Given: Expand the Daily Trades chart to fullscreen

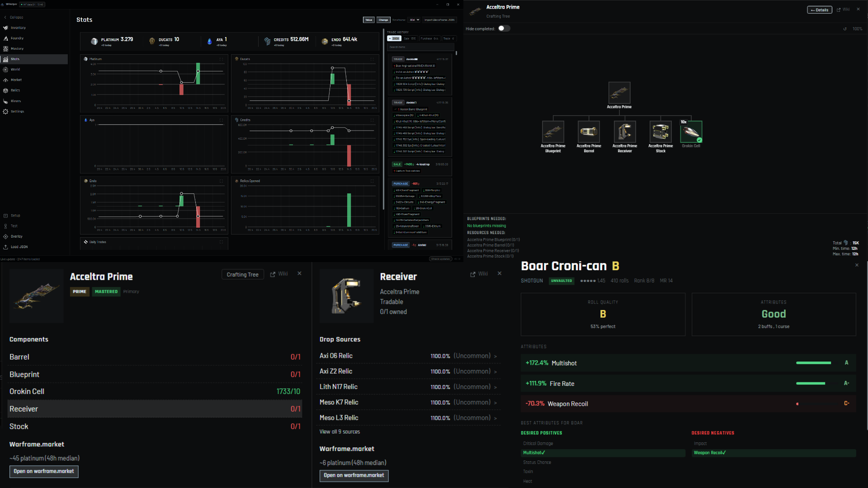Looking at the screenshot, I should coord(221,242).
